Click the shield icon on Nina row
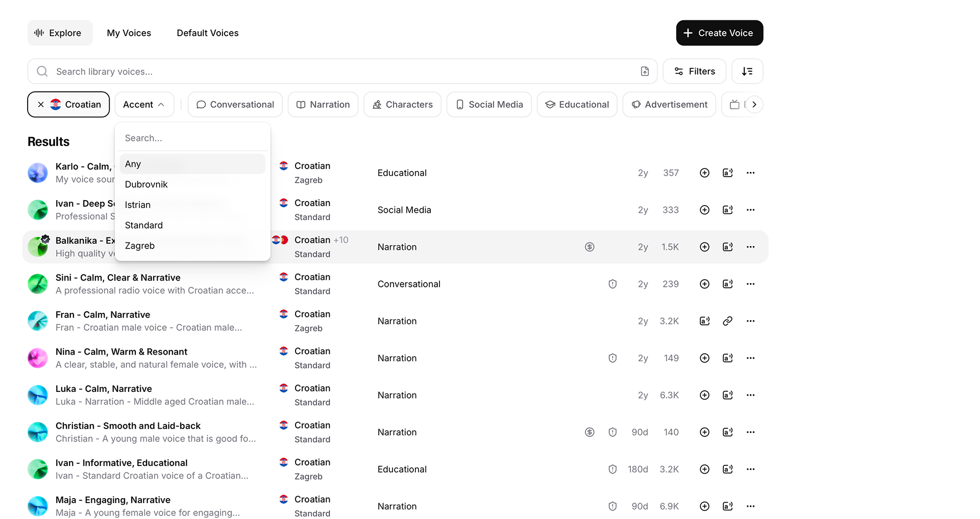The height and width of the screenshot is (519, 980). click(x=612, y=358)
